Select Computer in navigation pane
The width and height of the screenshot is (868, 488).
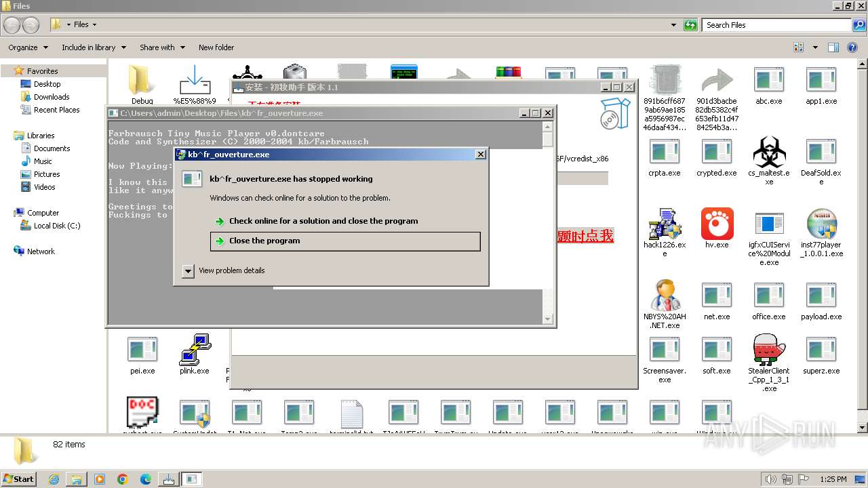[43, 213]
